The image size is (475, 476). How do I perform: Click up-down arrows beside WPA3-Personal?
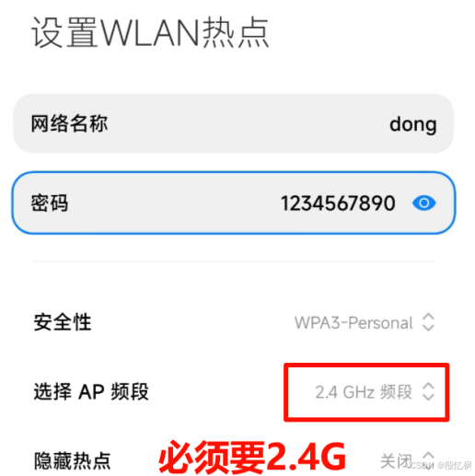pyautogui.click(x=428, y=322)
